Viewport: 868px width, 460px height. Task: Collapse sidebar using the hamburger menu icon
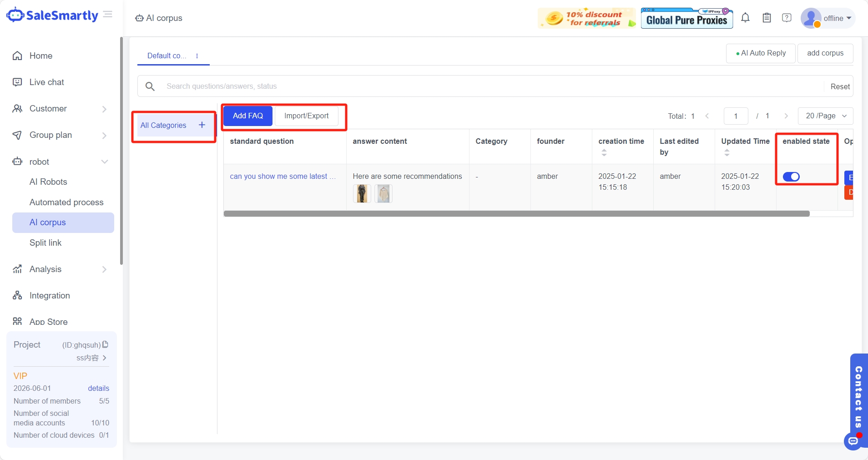click(x=108, y=15)
